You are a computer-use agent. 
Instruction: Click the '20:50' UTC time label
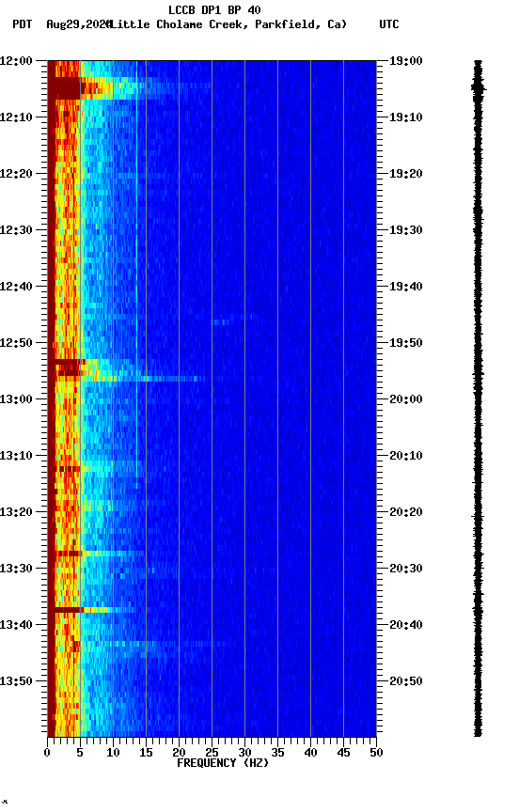point(406,681)
